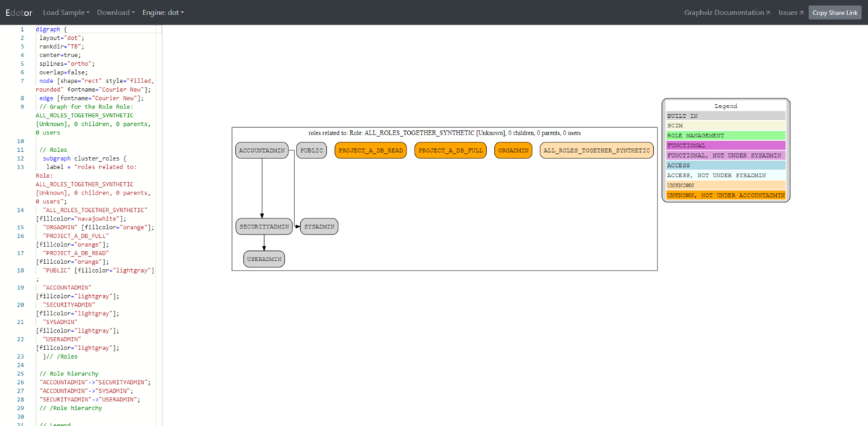
Task: Select the SECURITYADMIN node
Action: coord(264,226)
